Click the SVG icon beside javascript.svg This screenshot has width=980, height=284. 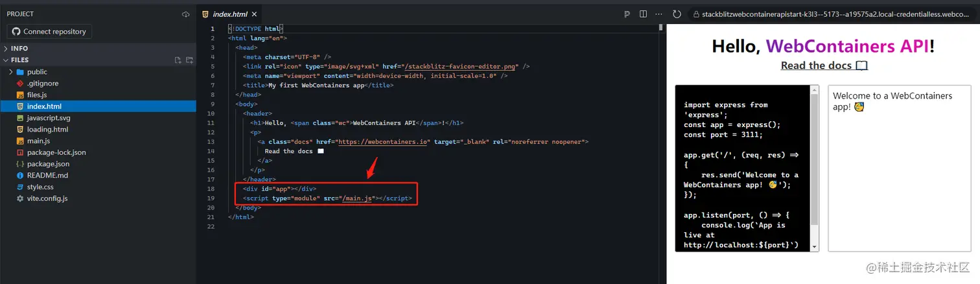click(20, 118)
